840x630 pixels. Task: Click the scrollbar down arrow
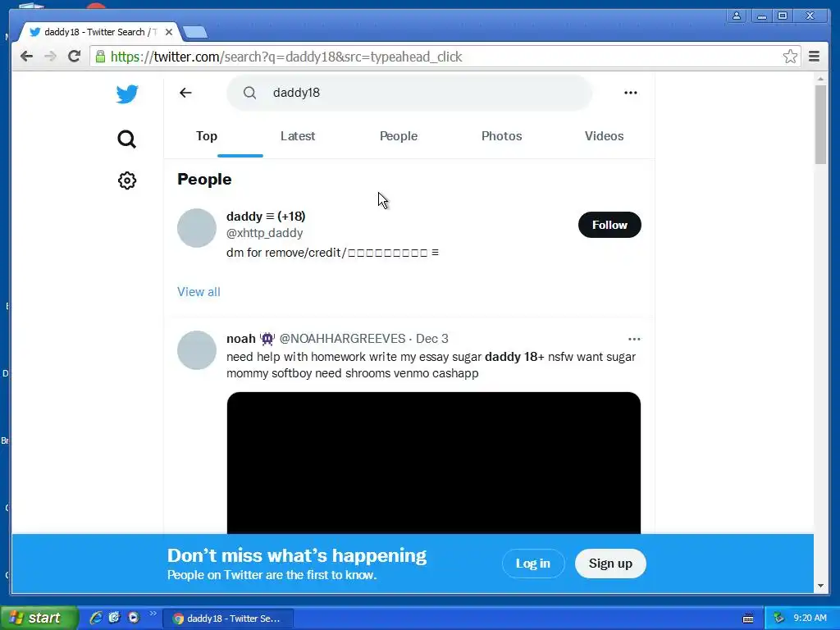click(x=820, y=586)
